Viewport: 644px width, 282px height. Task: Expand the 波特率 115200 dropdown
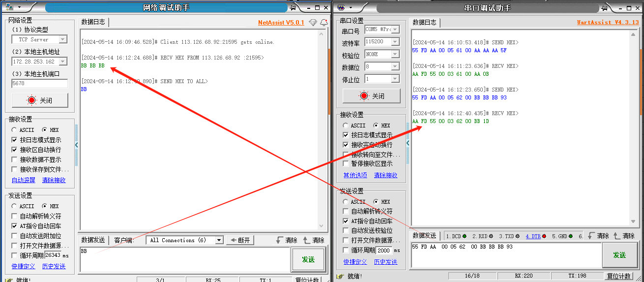pyautogui.click(x=395, y=42)
